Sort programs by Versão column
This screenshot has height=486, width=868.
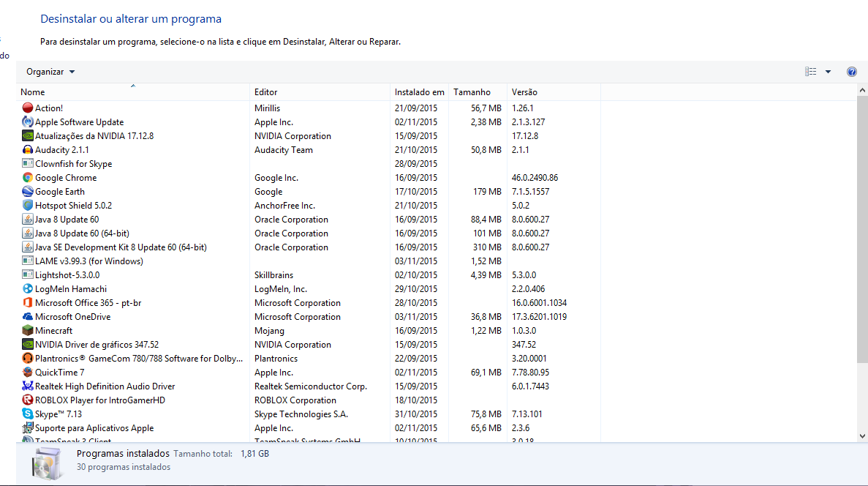coord(554,92)
